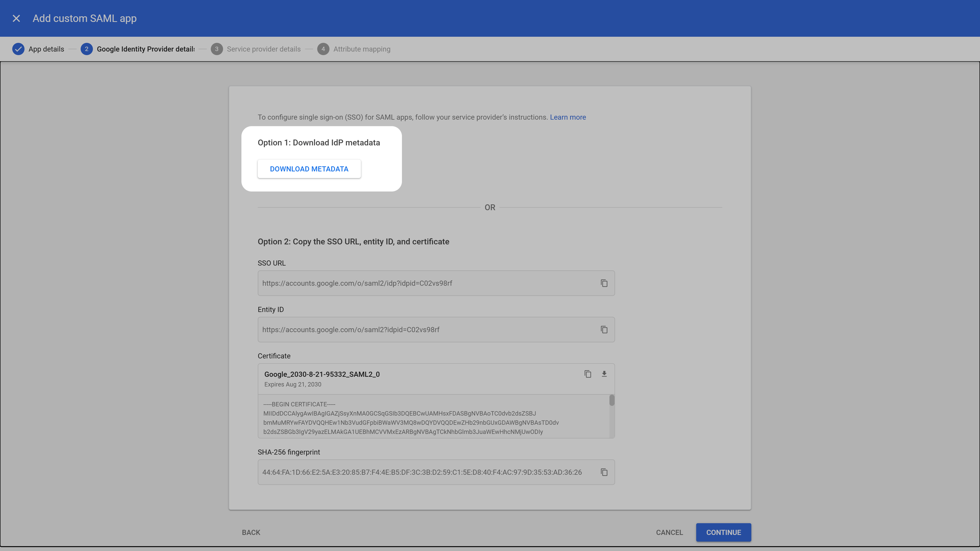Screen dimensions: 980x551
Task: Click into the SHA-256 fingerprint field
Action: [x=436, y=472]
